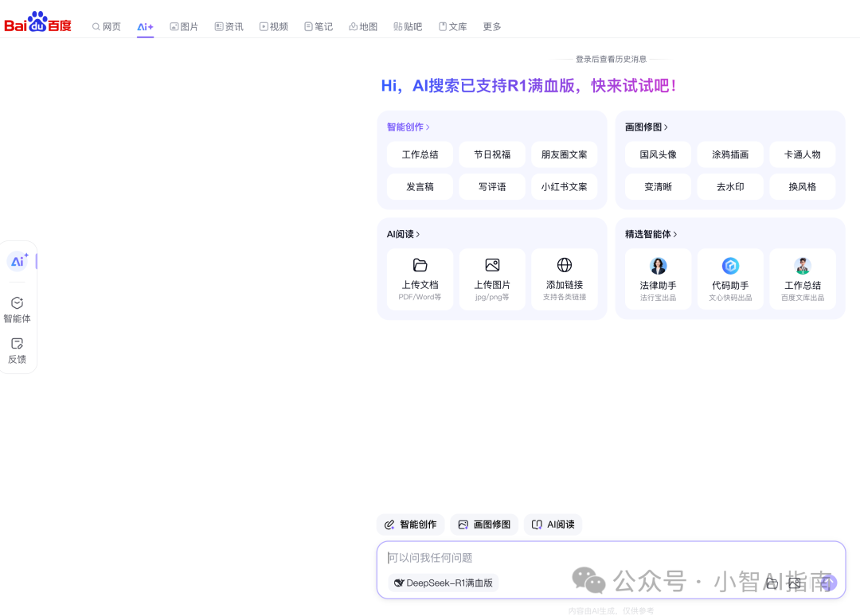Click the upload file icon in input
This screenshot has width=860, height=616.
click(771, 583)
